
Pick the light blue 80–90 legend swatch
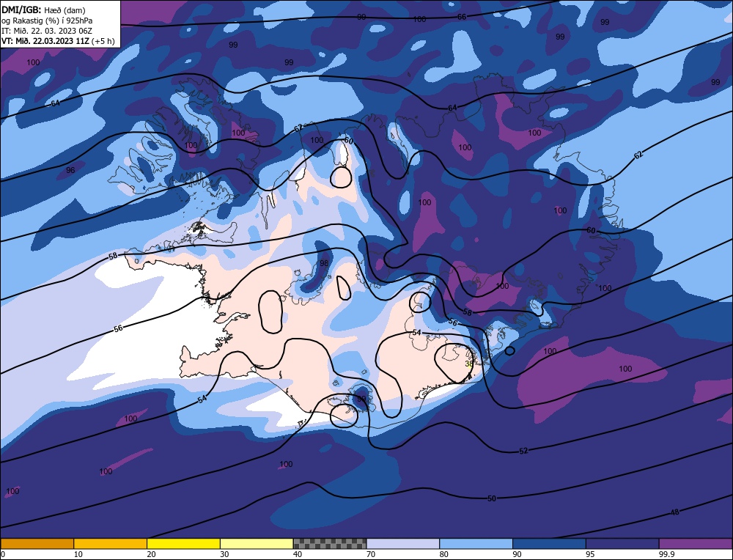tap(476, 543)
